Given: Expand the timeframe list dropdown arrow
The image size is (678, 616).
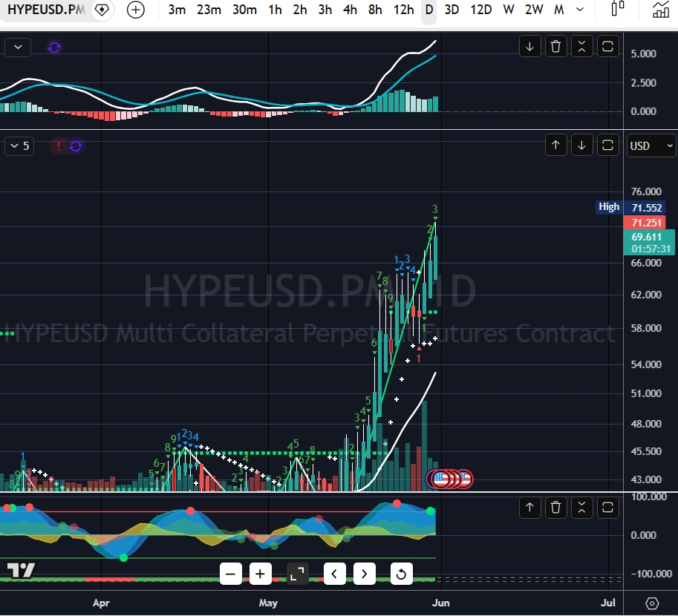Looking at the screenshot, I should (x=580, y=10).
